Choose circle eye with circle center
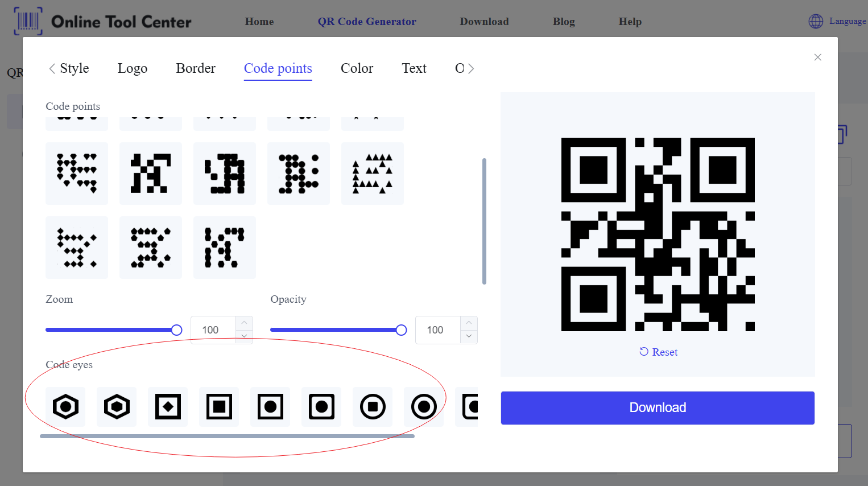Viewport: 868px width, 486px height. click(x=424, y=407)
